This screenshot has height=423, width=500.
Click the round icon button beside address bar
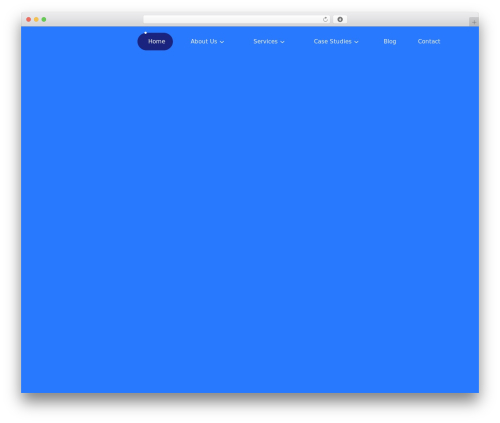coord(340,19)
